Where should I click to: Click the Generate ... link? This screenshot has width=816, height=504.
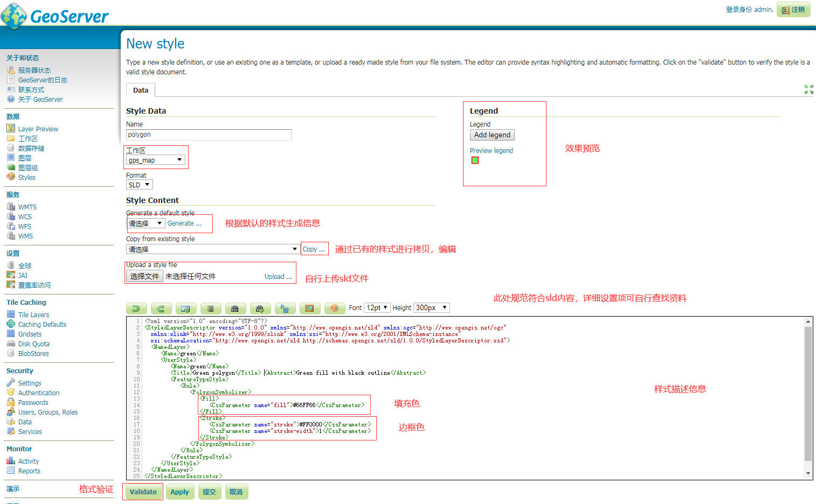click(x=184, y=223)
